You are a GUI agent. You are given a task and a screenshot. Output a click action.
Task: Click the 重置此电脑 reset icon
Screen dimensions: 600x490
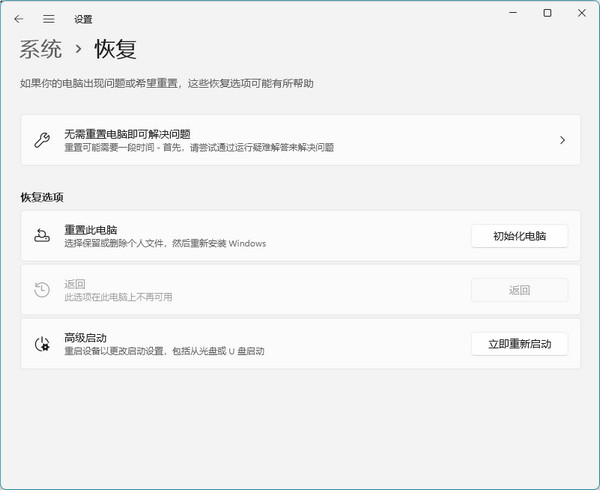click(42, 236)
